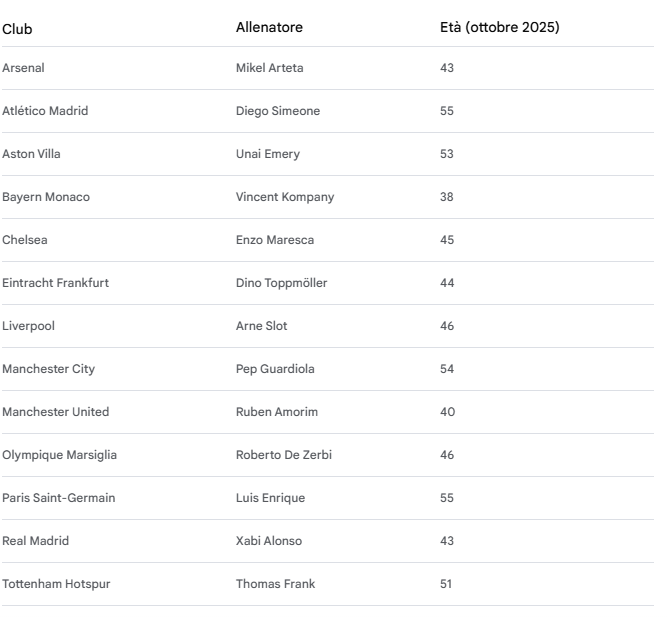Select the Pep Guardiola cell
The height and width of the screenshot is (620, 667).
[275, 369]
